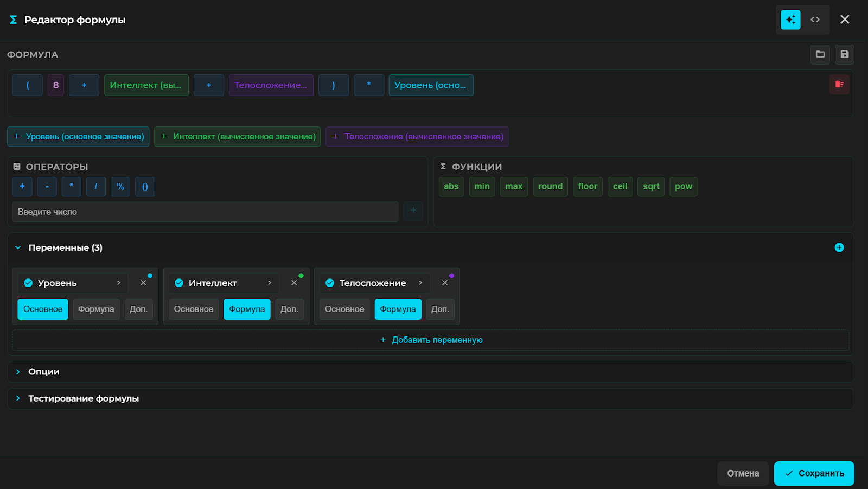Click the Введите число input field
The width and height of the screenshot is (868, 489).
click(x=205, y=212)
